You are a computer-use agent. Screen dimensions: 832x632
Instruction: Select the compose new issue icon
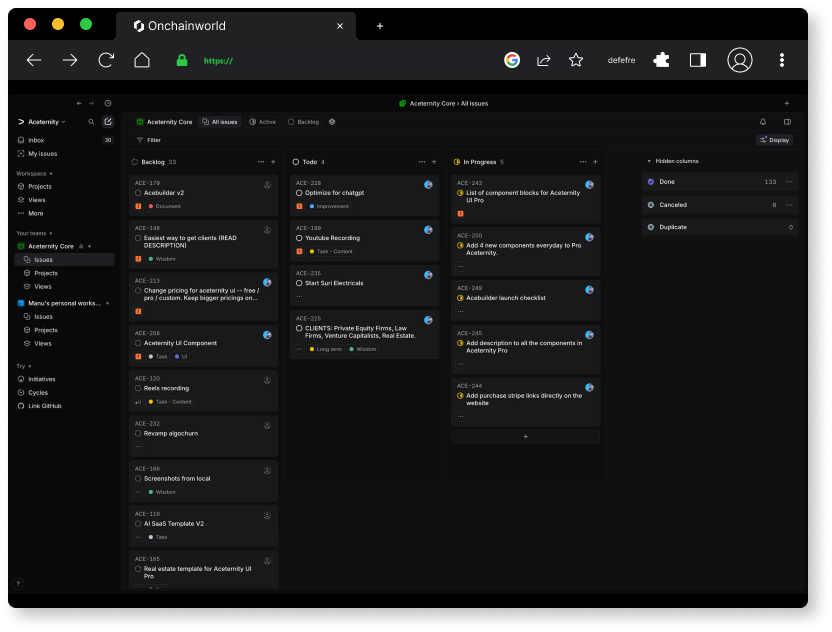(x=106, y=122)
